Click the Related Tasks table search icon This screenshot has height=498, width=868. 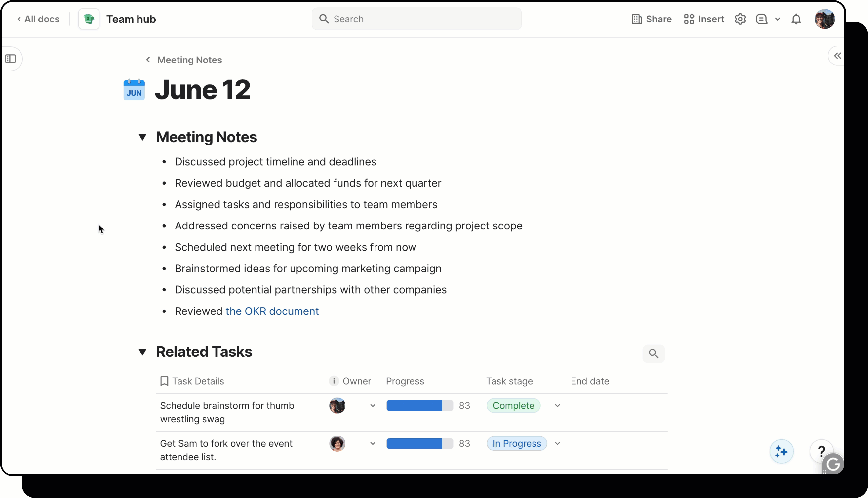[x=653, y=353]
